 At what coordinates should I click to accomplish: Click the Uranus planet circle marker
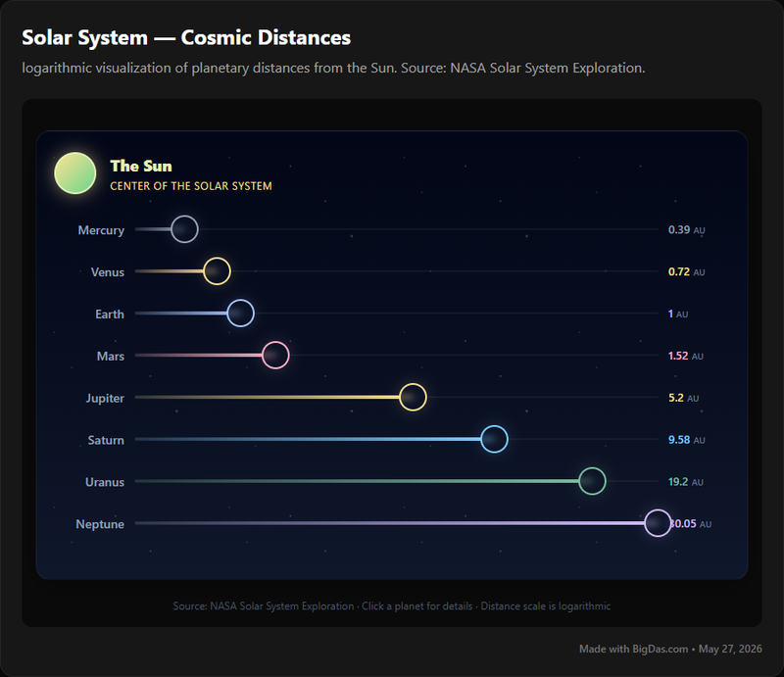click(593, 481)
